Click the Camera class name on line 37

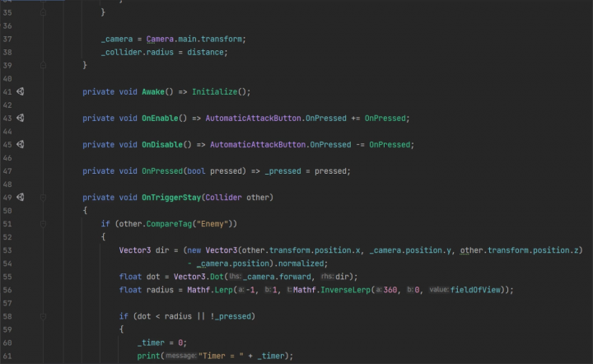160,39
